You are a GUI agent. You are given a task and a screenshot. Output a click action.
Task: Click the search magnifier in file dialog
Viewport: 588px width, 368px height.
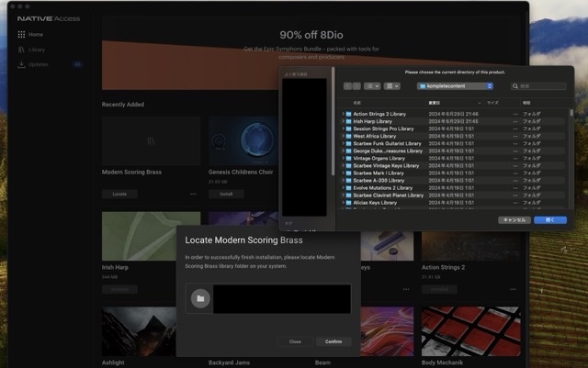coord(515,85)
